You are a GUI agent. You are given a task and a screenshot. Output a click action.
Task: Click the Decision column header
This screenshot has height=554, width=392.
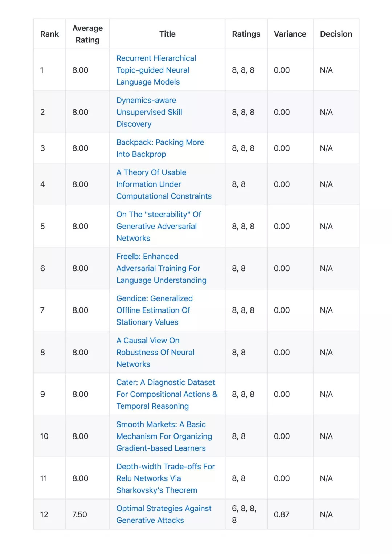(336, 34)
